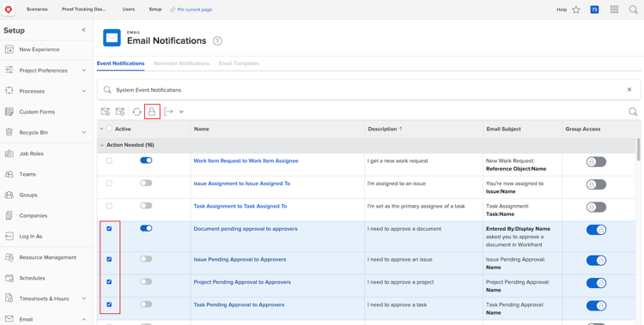Click the help question mark beside Email Notifications

(x=217, y=41)
